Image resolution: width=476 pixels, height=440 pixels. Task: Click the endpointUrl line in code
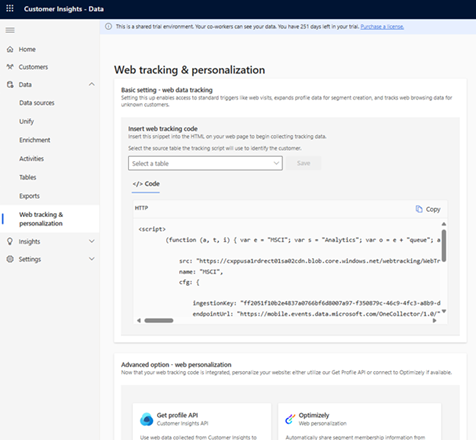click(316, 314)
